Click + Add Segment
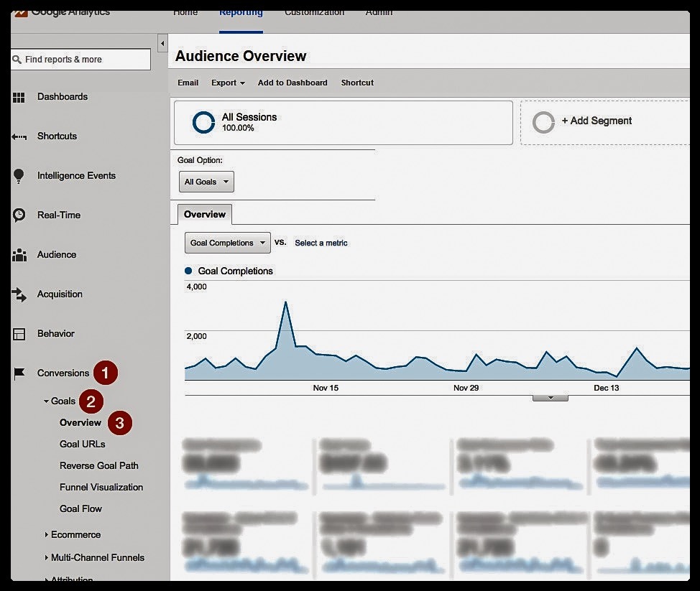700x591 pixels. pos(597,121)
